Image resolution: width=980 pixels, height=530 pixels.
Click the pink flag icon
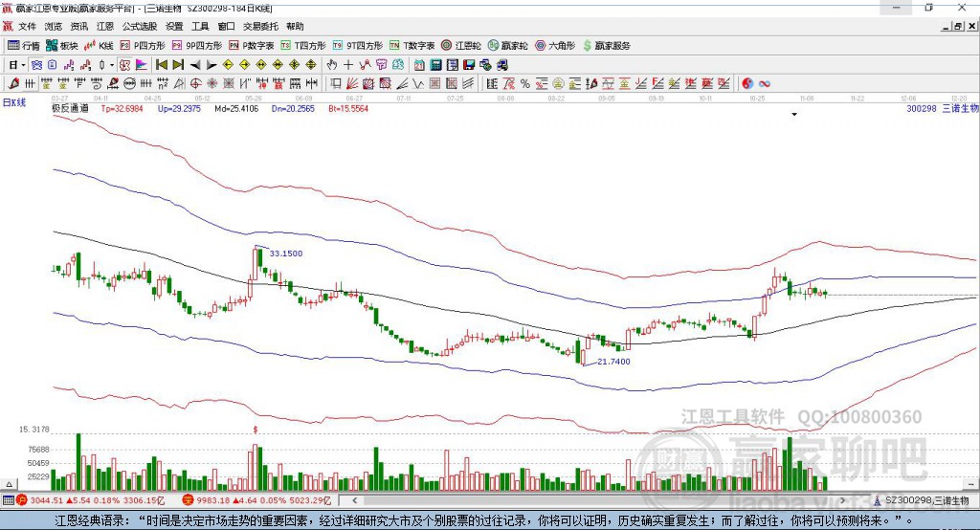[142, 65]
